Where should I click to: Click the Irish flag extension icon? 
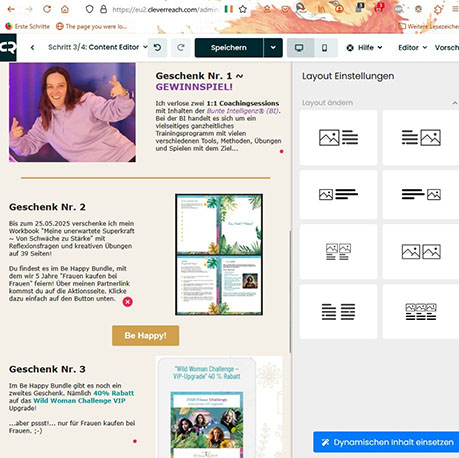pyautogui.click(x=228, y=9)
